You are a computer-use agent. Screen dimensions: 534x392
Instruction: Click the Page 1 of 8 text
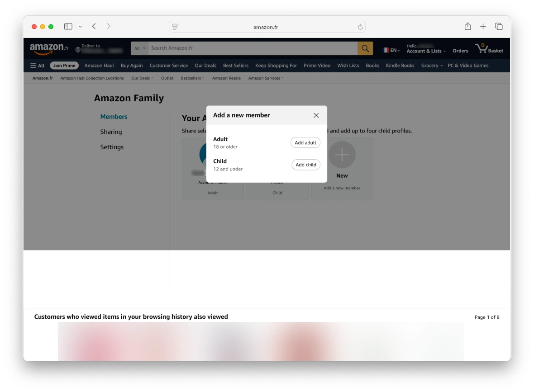click(x=487, y=317)
